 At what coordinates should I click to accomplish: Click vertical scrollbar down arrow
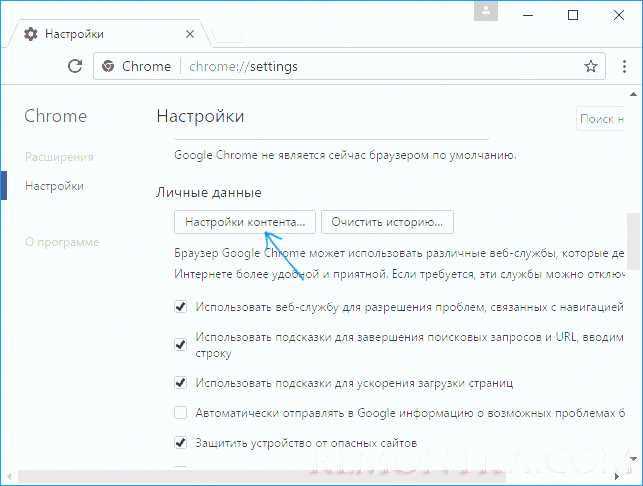point(634,459)
